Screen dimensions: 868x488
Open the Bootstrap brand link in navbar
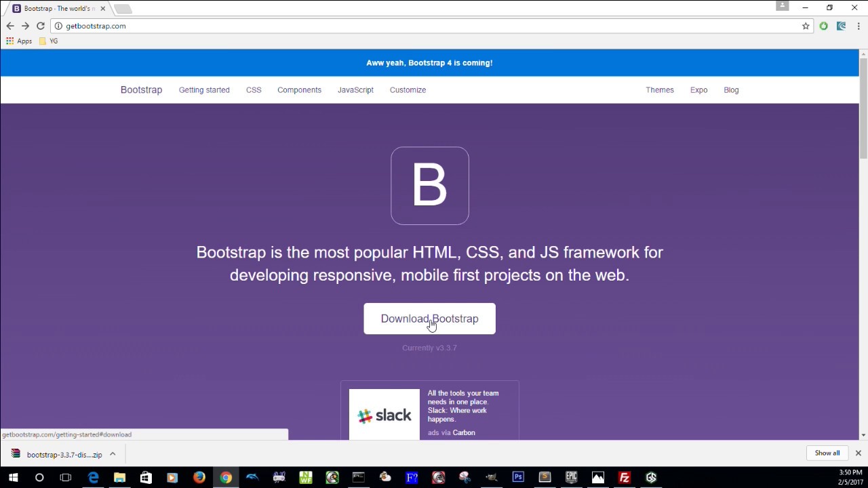pyautogui.click(x=141, y=89)
